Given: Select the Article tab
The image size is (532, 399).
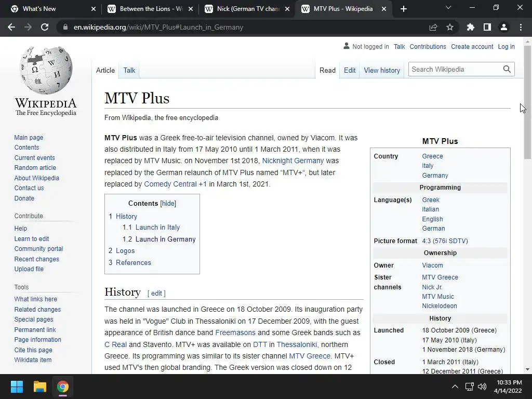Looking at the screenshot, I should (105, 70).
